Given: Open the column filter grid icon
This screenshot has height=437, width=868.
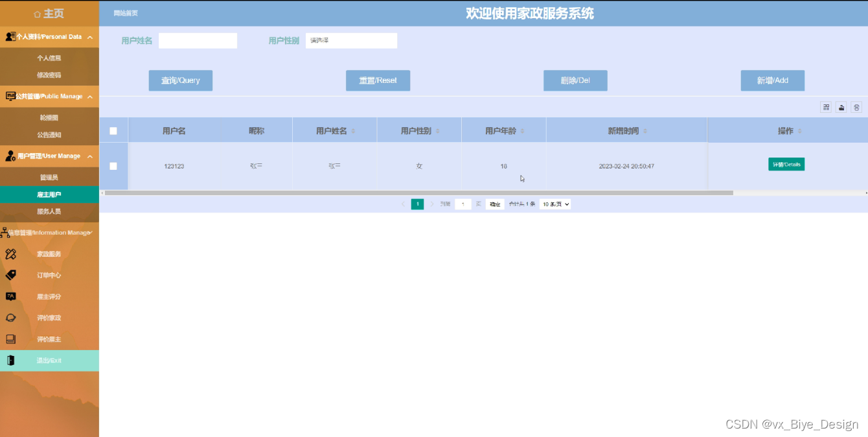Looking at the screenshot, I should [x=826, y=107].
